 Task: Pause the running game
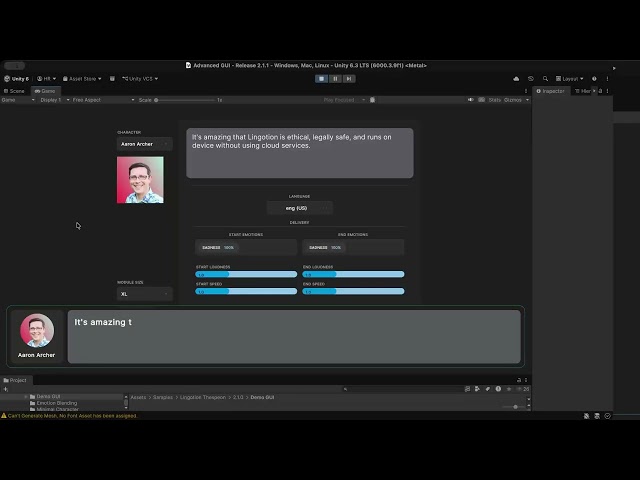[335, 79]
